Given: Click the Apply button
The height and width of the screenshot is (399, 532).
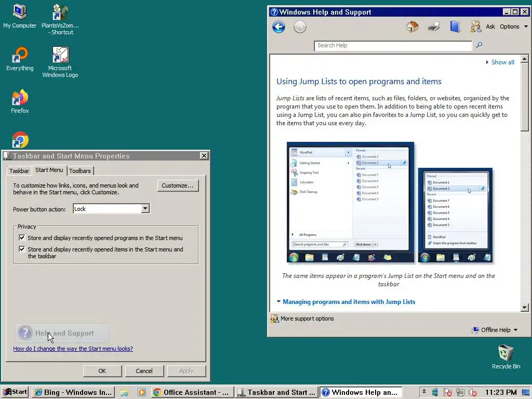Looking at the screenshot, I should (x=187, y=371).
